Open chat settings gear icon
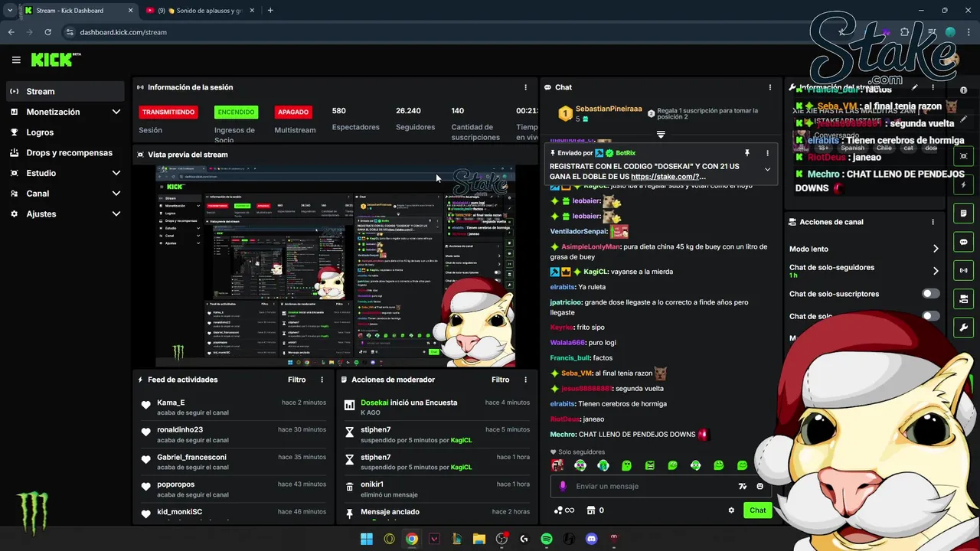The image size is (980, 551). [731, 510]
